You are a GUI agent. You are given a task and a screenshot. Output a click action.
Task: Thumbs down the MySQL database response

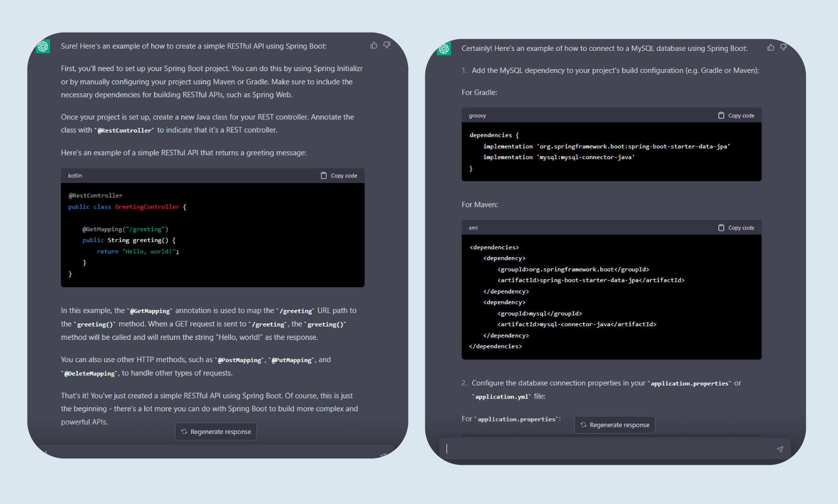click(783, 47)
